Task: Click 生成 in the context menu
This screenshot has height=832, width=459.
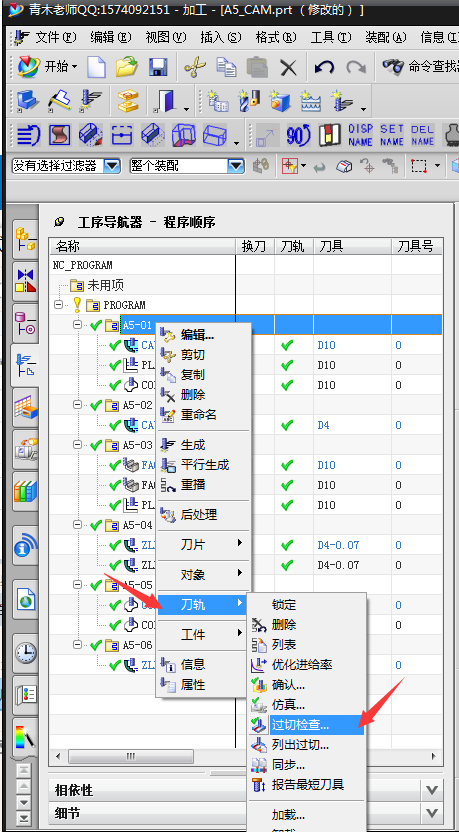Action: [193, 445]
